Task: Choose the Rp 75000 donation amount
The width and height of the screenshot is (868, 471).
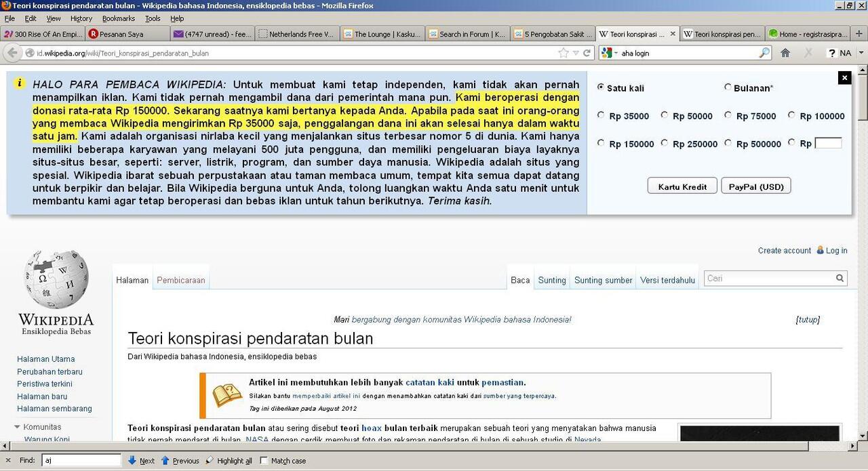Action: [728, 115]
